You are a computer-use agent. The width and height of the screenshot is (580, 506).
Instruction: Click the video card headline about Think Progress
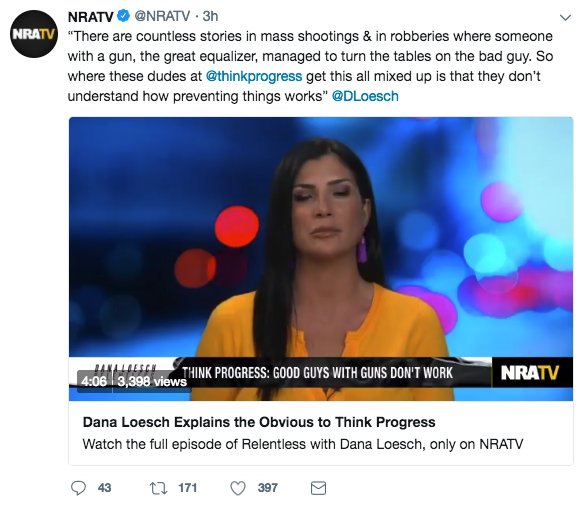point(259,422)
